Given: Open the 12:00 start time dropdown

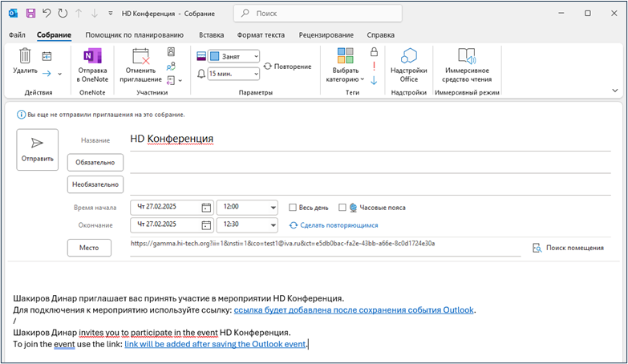Looking at the screenshot, I should (x=273, y=207).
